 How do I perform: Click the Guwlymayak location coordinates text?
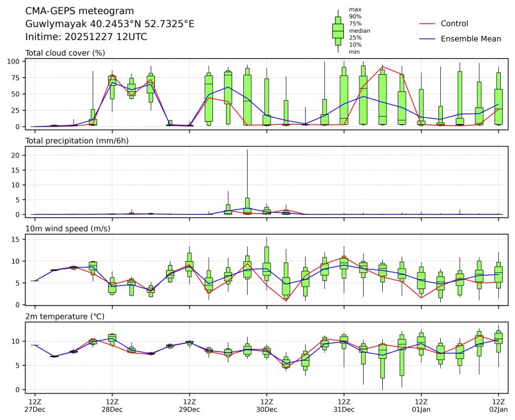point(109,24)
